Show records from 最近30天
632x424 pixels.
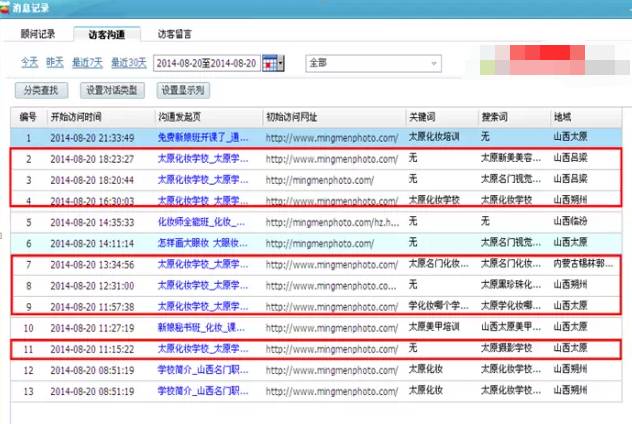[x=127, y=63]
